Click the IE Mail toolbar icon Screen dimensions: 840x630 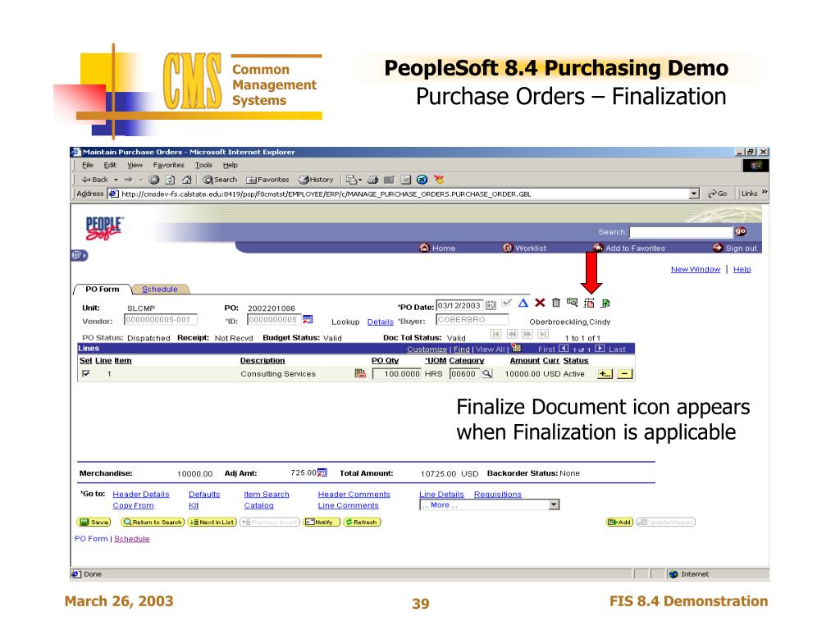[x=350, y=180]
